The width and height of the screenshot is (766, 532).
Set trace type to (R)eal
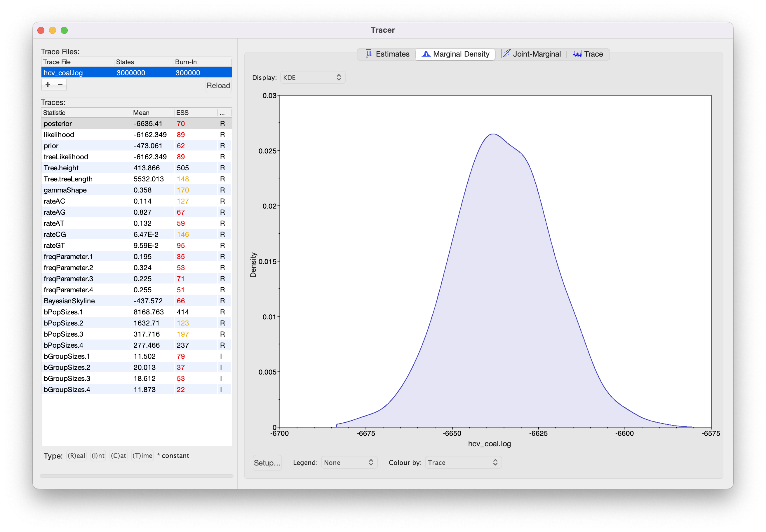click(x=76, y=456)
